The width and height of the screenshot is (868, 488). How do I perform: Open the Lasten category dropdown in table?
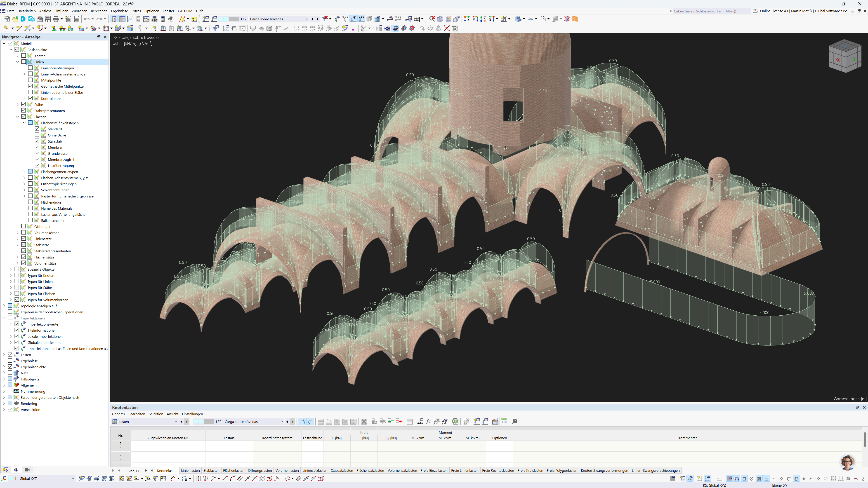click(x=176, y=421)
